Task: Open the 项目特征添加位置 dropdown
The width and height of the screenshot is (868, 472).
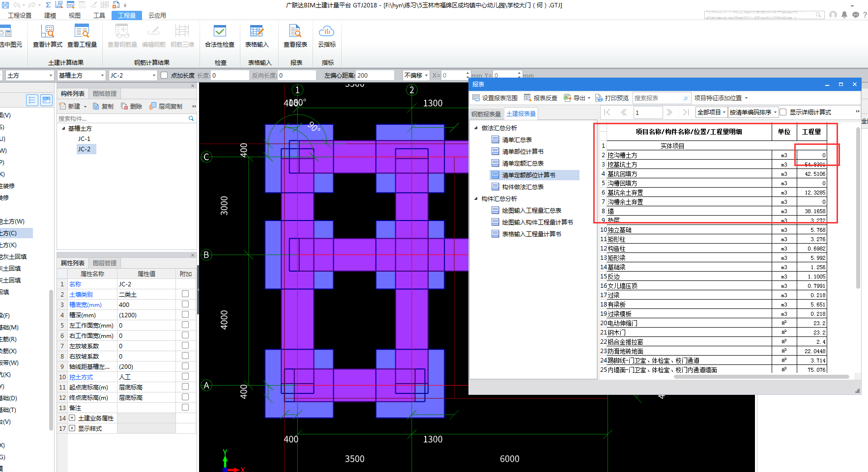Action: tap(721, 98)
